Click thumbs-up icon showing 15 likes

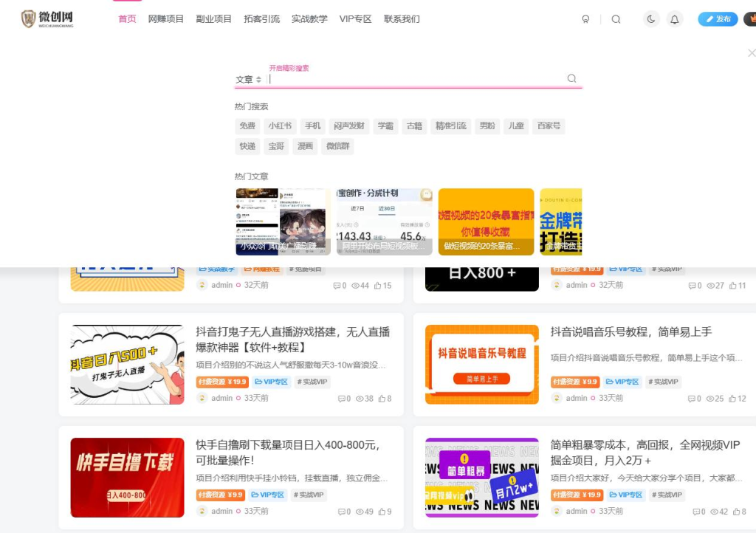pos(378,286)
